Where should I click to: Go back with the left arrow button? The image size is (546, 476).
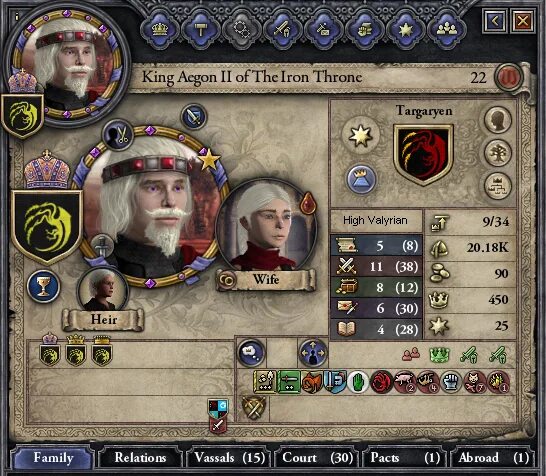click(495, 21)
